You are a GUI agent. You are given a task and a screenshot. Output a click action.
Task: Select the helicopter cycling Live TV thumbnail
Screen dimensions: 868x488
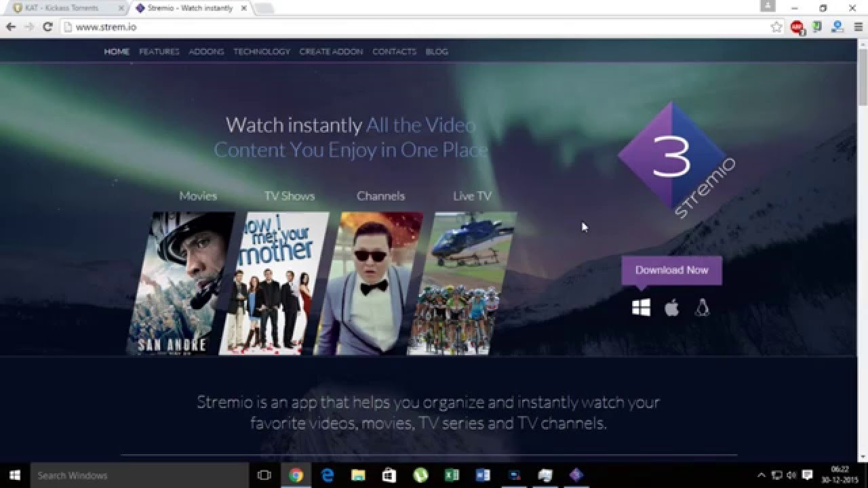(462, 283)
